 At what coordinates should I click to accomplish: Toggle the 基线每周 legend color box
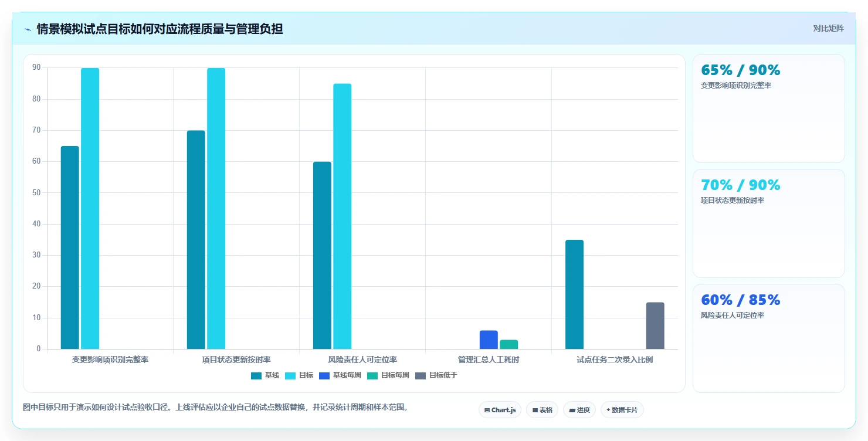pos(325,375)
